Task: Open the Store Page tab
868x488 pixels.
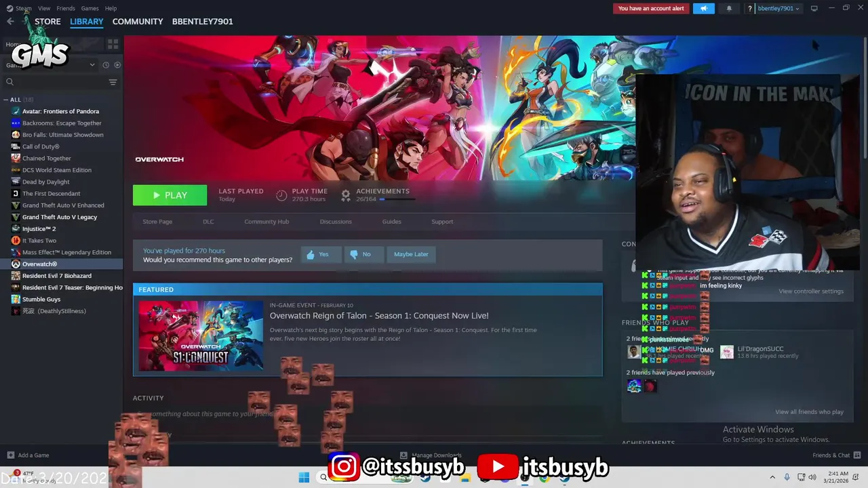Action: tap(157, 222)
